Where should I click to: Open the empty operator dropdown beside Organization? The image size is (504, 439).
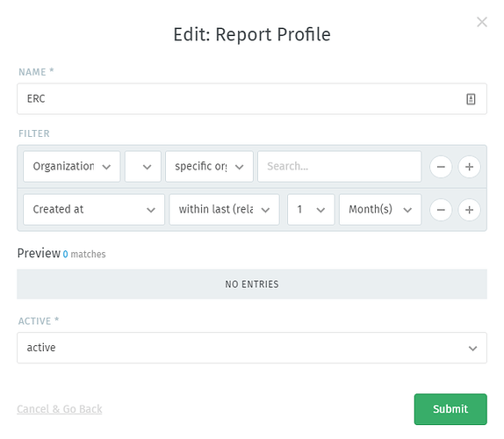143,167
